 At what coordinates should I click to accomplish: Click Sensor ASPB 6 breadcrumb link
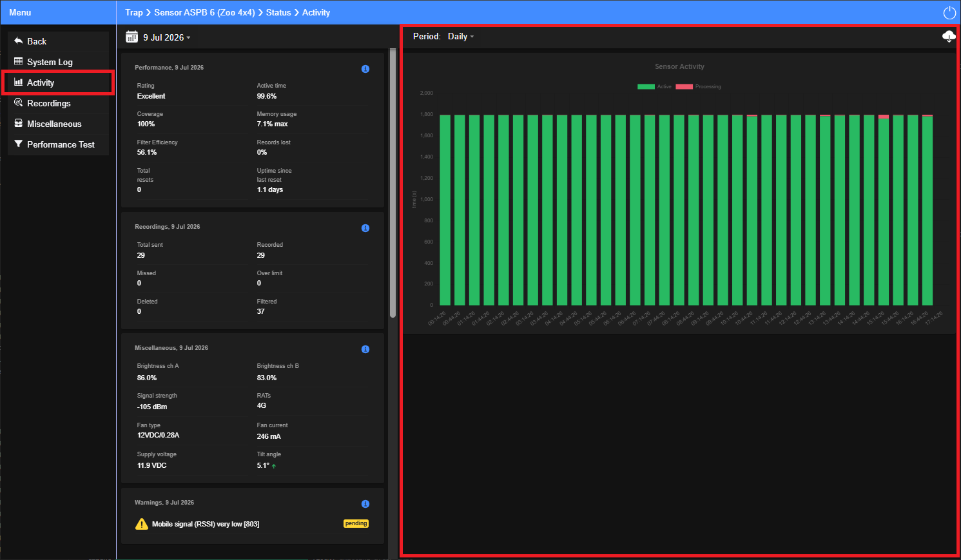(x=204, y=12)
